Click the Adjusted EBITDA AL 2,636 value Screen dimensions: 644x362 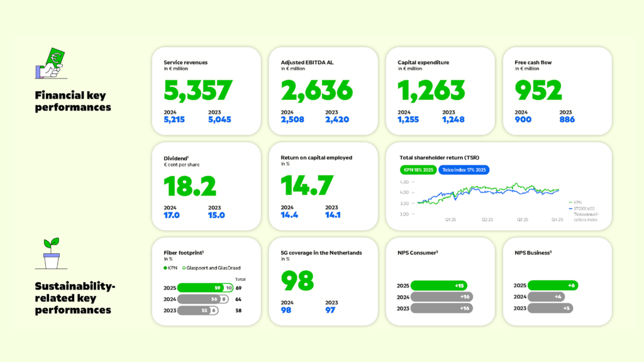pyautogui.click(x=316, y=90)
